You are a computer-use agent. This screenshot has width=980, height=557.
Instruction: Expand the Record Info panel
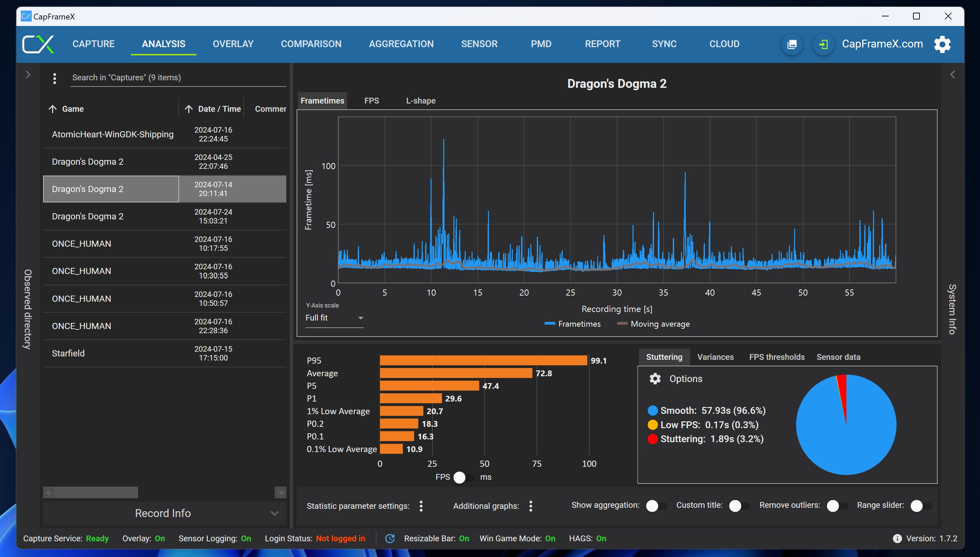[x=164, y=513]
